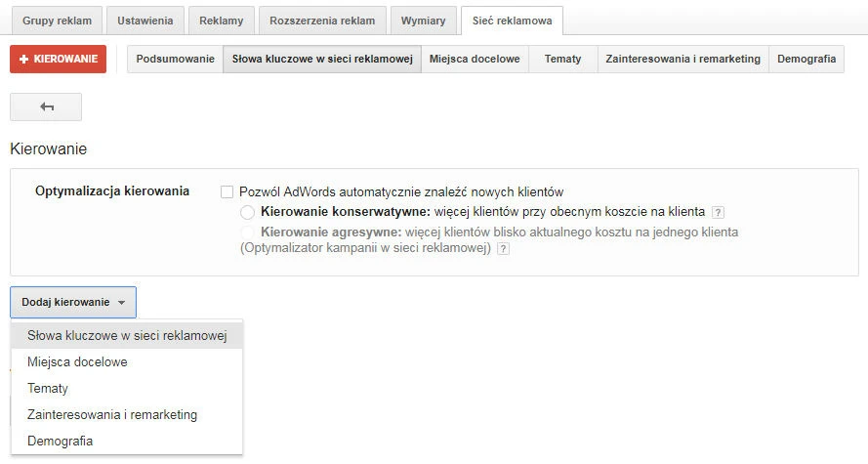Open the Ustawienia tab

point(145,21)
